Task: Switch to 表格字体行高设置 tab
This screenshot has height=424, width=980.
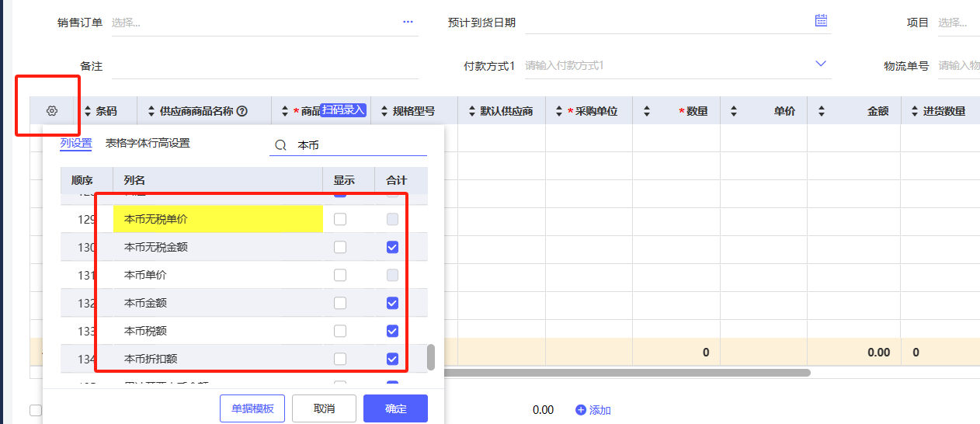Action: click(148, 143)
